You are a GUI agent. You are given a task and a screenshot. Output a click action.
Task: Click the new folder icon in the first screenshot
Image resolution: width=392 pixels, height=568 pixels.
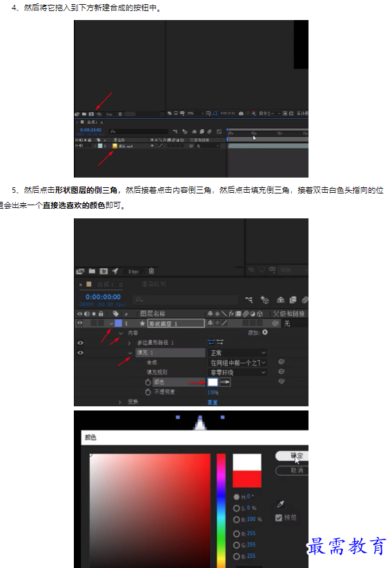(84, 114)
